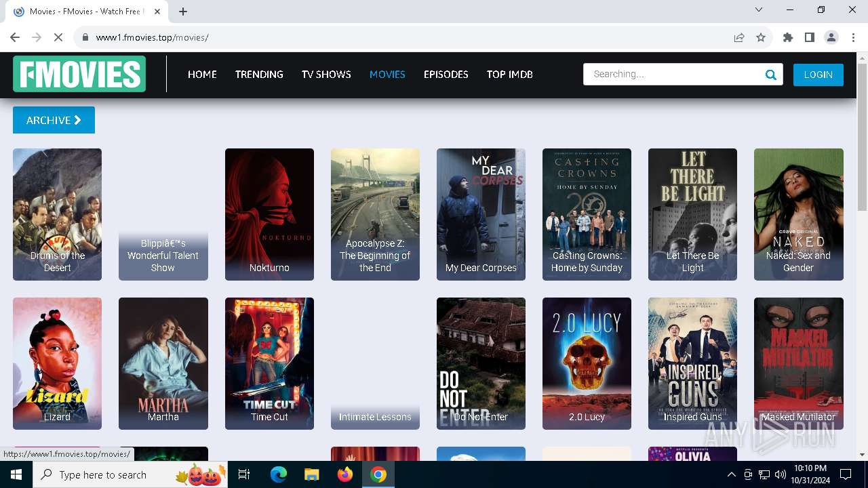Open Inspired Guns movie poster

(x=692, y=363)
